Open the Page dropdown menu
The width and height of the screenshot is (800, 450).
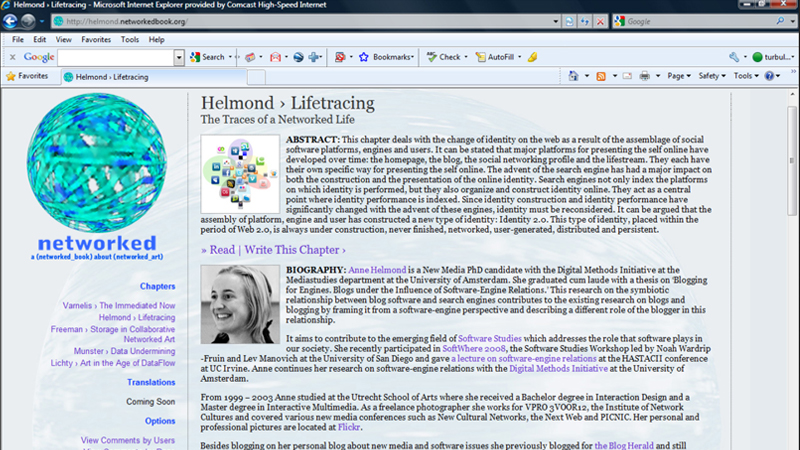(x=679, y=76)
